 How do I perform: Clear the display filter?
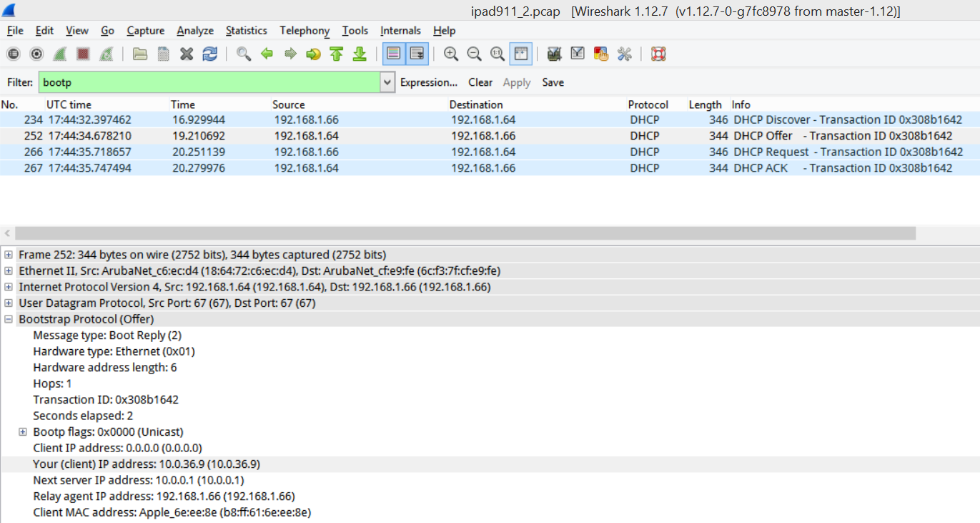click(x=480, y=82)
